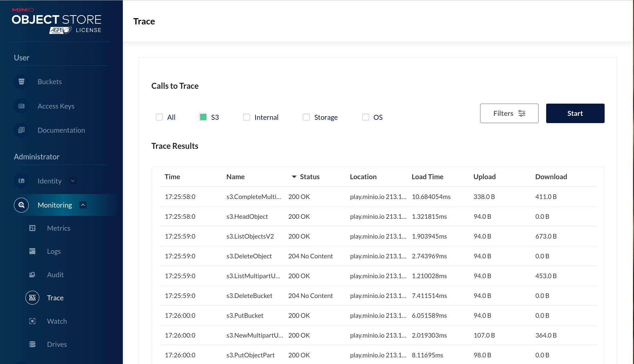Enable the Storage calls checkbox
The height and width of the screenshot is (364, 634).
point(306,117)
